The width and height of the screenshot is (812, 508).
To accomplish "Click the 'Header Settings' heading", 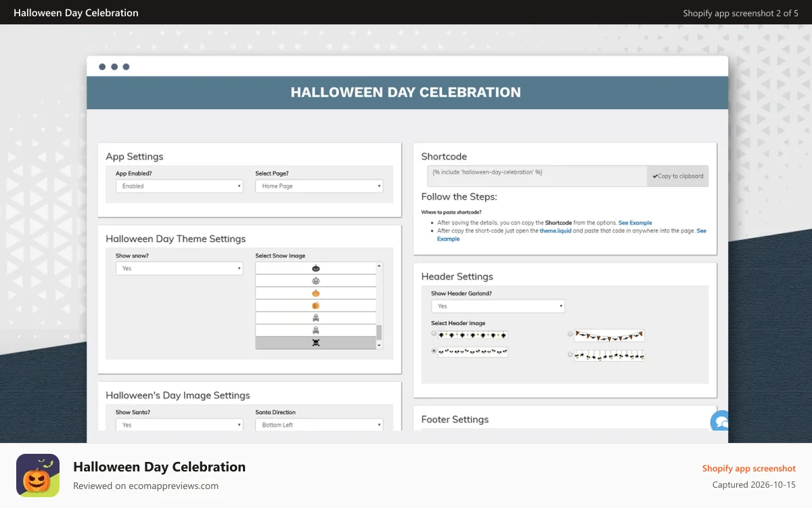I will tap(457, 276).
